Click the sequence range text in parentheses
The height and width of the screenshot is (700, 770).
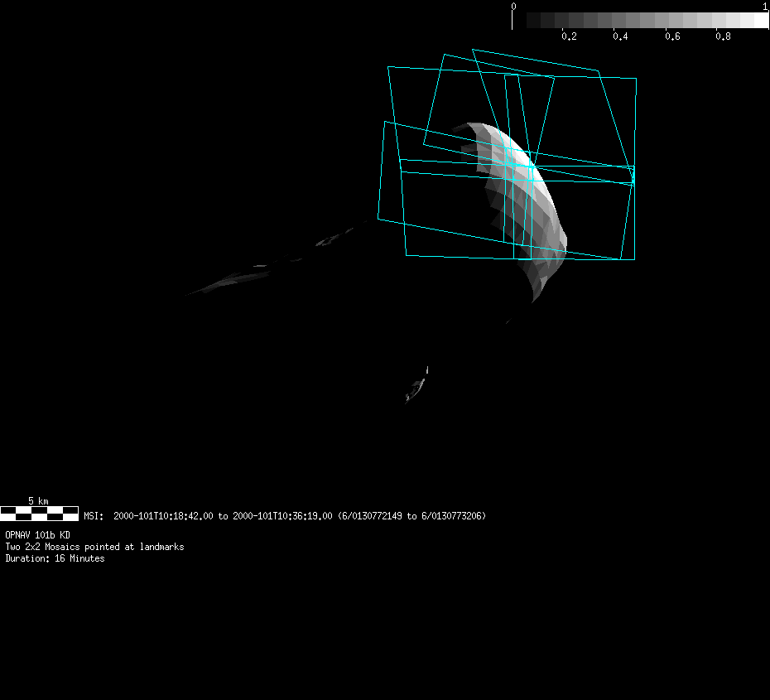point(411,516)
